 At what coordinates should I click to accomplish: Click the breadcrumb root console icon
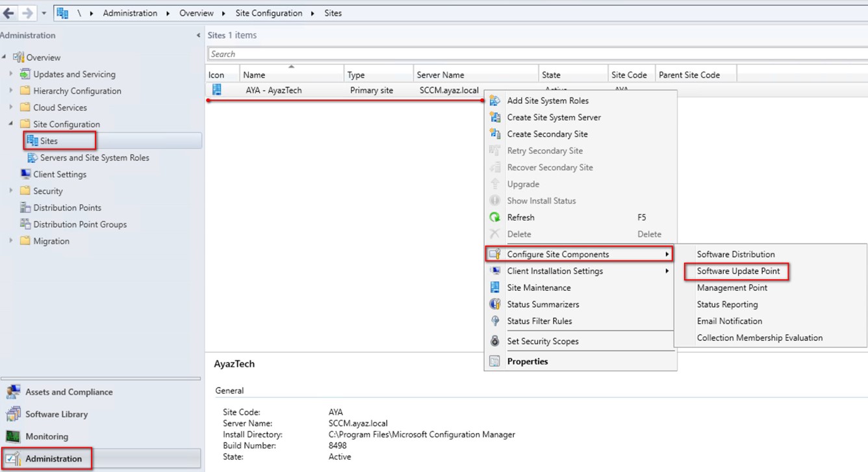(62, 13)
